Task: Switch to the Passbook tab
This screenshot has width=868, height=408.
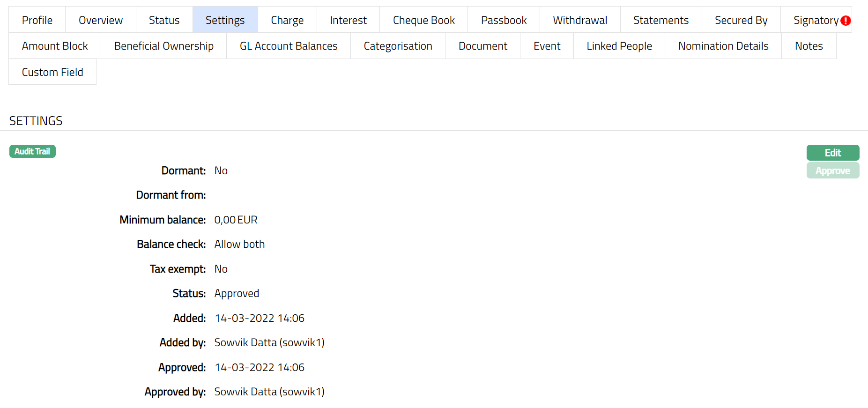Action: (x=504, y=20)
